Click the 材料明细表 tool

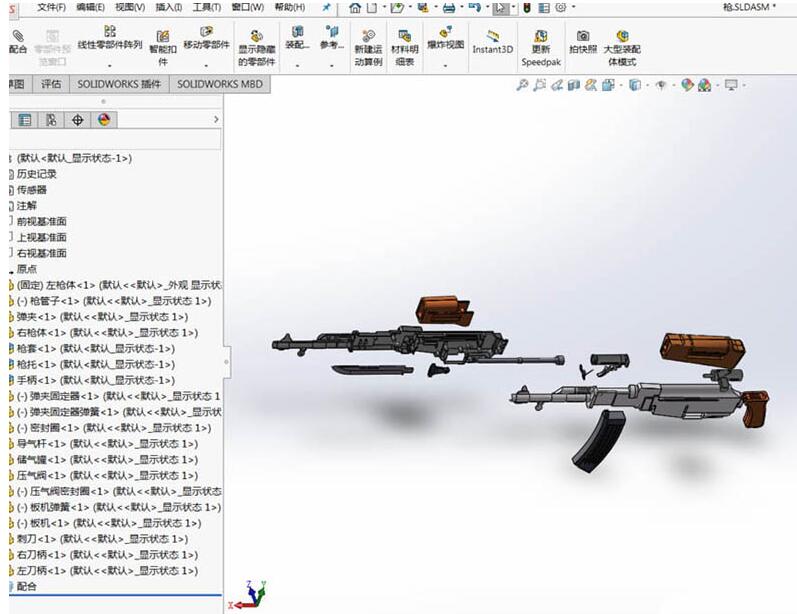click(x=405, y=48)
